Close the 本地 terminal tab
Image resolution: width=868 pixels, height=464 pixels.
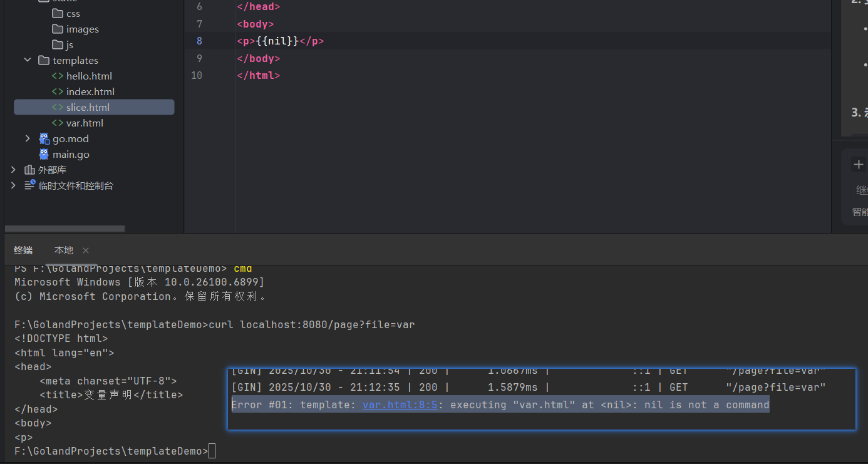pos(86,250)
